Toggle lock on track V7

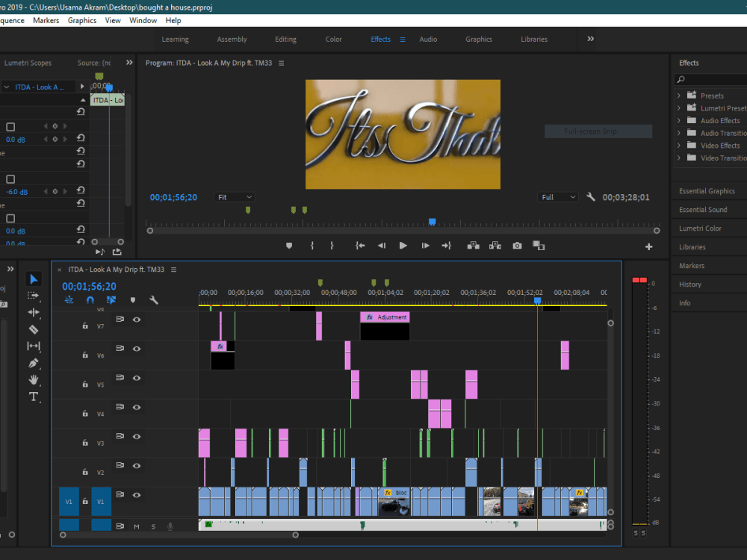(x=85, y=326)
